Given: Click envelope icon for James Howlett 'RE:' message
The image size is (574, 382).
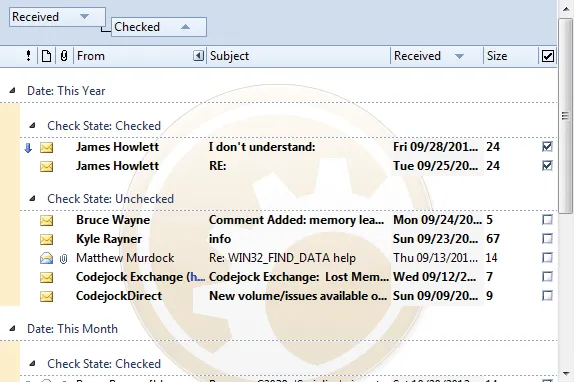Looking at the screenshot, I should pos(46,166).
